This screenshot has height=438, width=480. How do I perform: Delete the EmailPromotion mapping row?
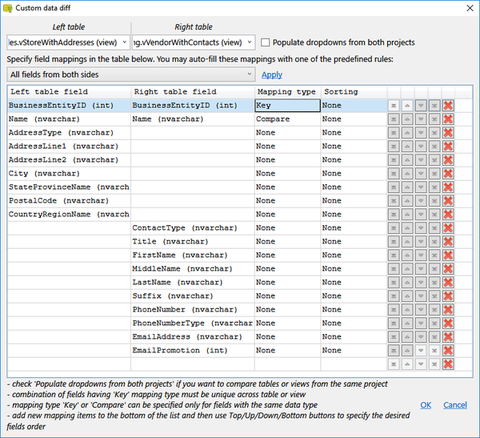448,350
